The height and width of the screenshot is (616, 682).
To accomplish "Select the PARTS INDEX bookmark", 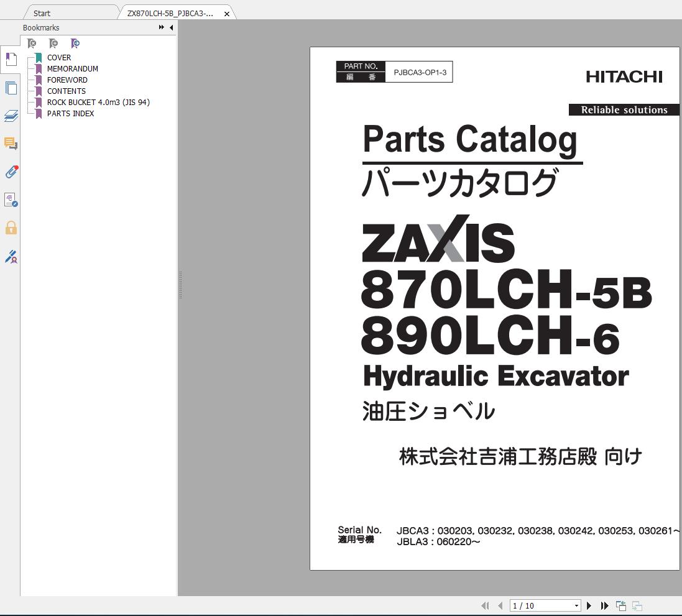I will point(70,114).
